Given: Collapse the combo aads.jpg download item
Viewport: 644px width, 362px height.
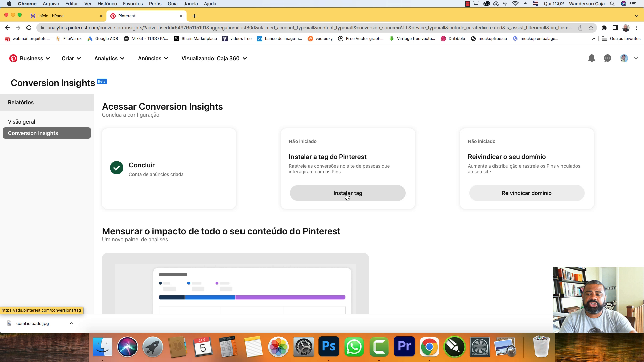Looking at the screenshot, I should pos(71,323).
